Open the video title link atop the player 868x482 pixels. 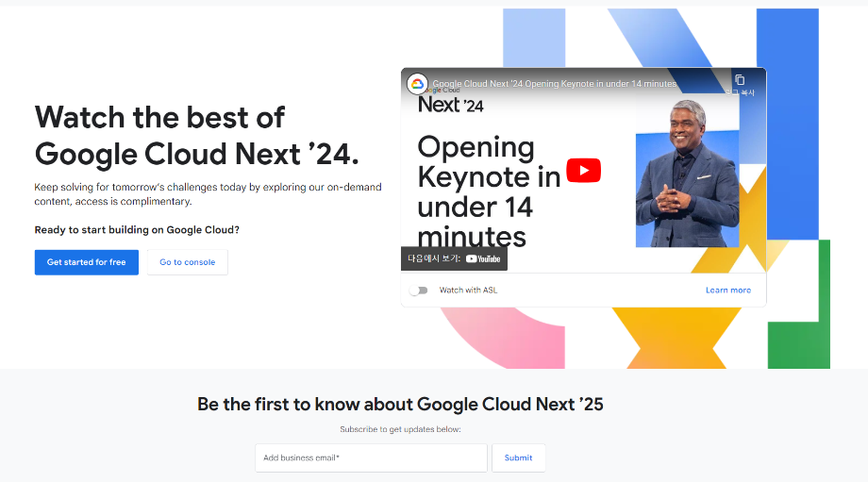pos(554,84)
